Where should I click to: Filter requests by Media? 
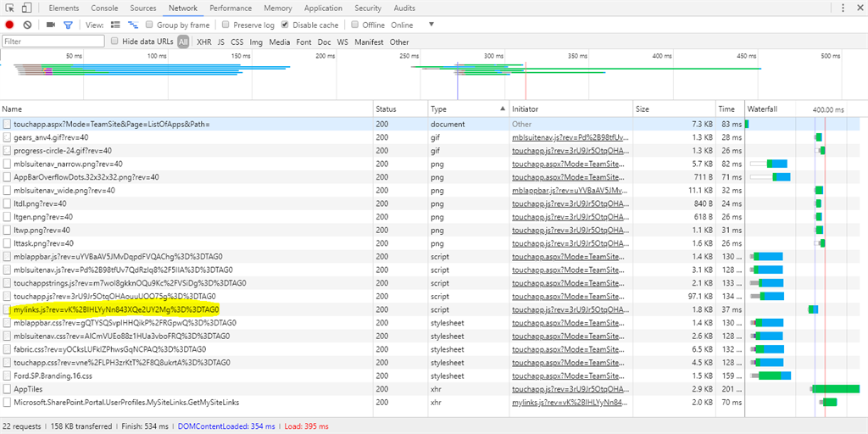(x=280, y=42)
